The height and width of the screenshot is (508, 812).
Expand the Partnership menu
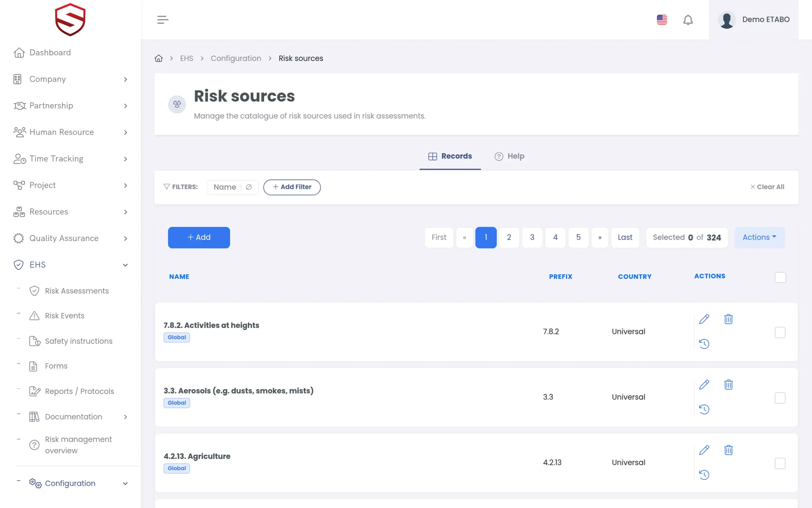point(70,106)
